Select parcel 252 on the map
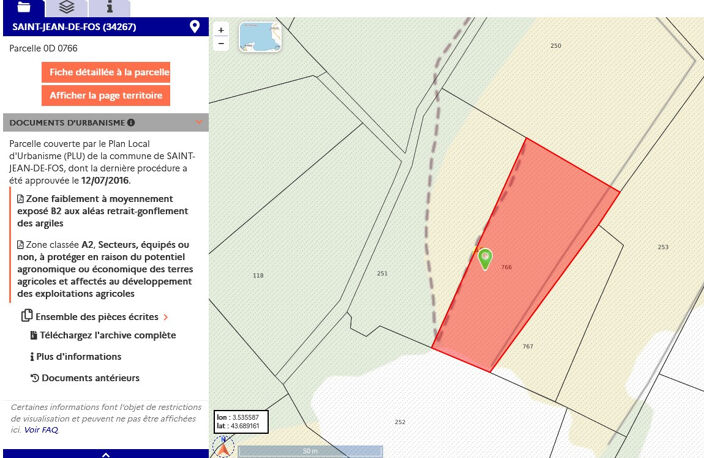Image resolution: width=704 pixels, height=458 pixels. [400, 422]
